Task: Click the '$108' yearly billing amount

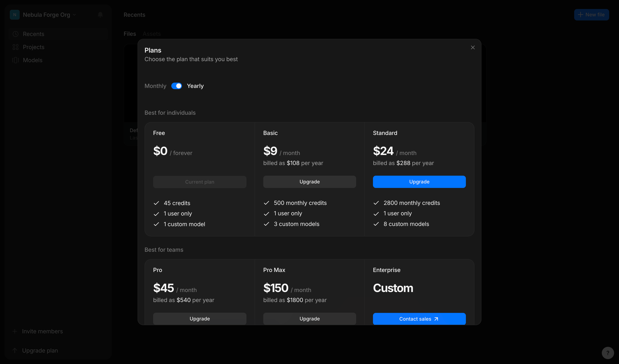Action: 293,163
